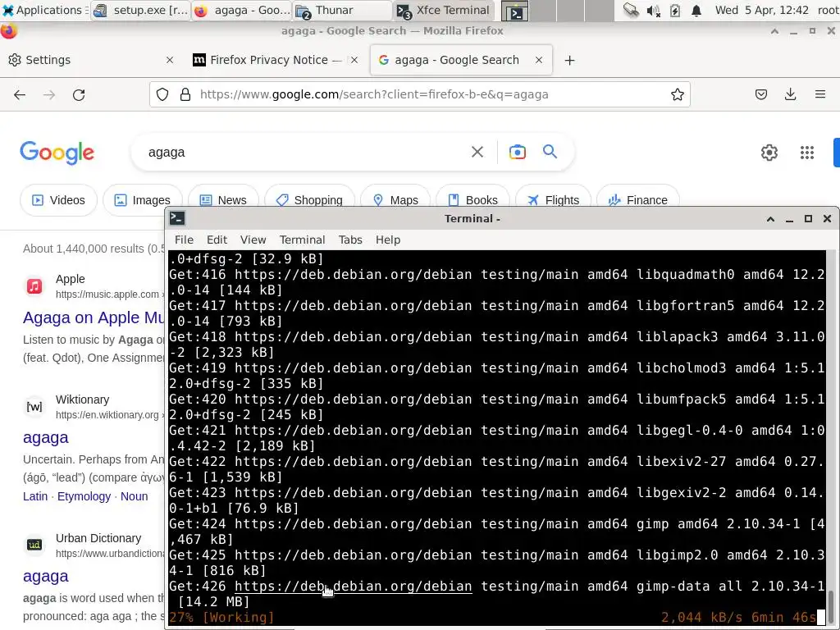
Task: Save page to Pocket icon
Action: (760, 95)
